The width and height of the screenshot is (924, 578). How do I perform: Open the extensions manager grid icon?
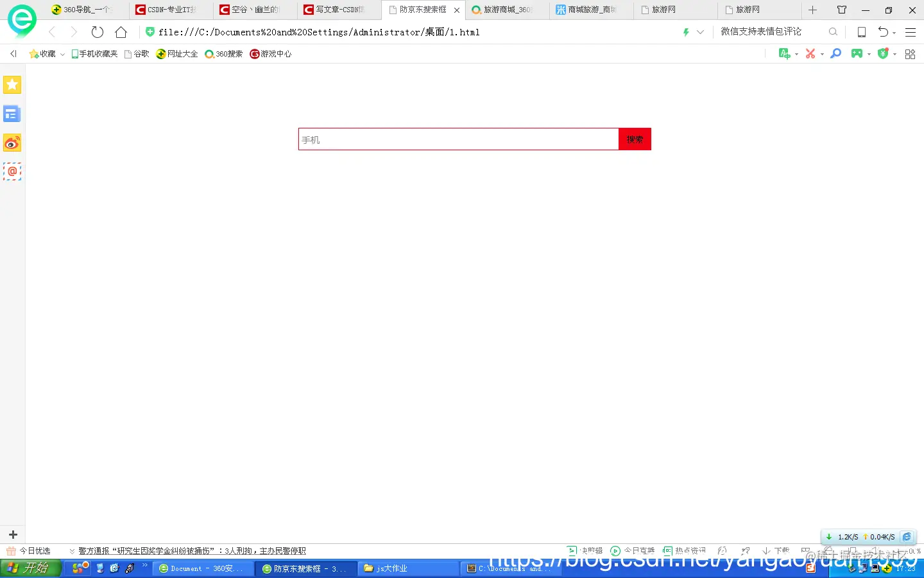[910, 54]
